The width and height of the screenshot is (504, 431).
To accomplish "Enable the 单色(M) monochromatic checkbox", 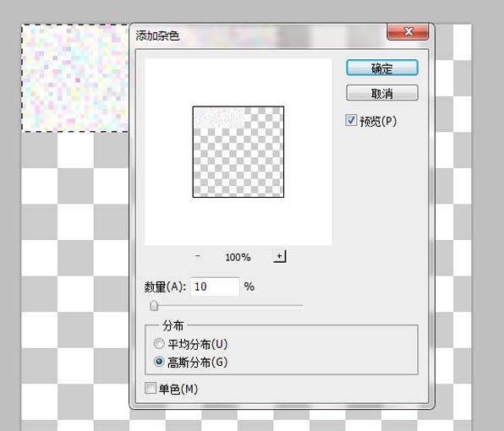I will tap(151, 388).
